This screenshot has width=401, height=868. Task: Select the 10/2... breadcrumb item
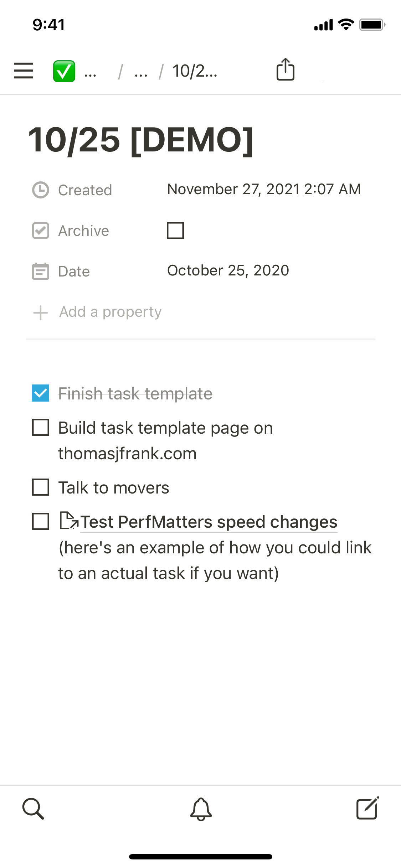195,71
